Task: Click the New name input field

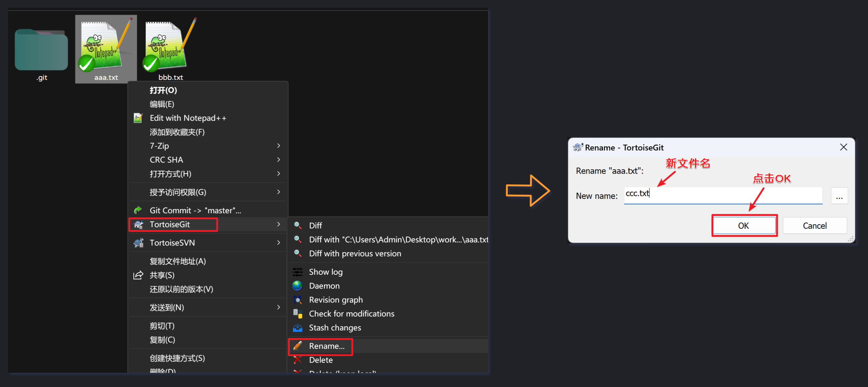Action: point(723,195)
